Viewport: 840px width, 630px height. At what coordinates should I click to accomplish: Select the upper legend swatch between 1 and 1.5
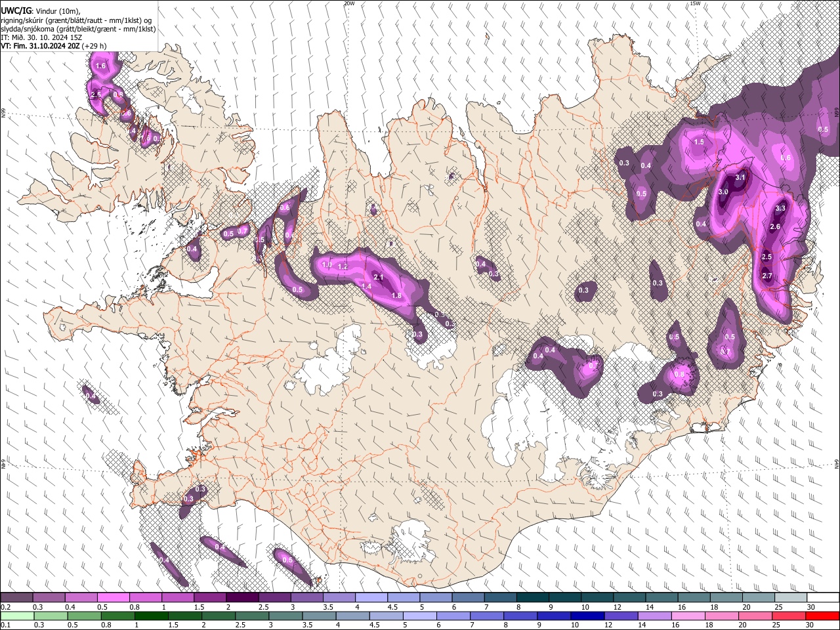[178, 598]
